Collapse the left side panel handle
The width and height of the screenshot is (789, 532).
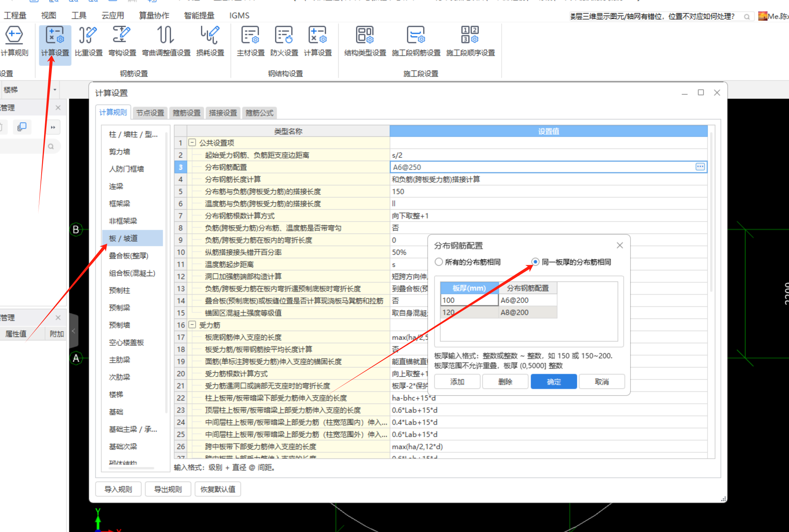[x=73, y=330]
